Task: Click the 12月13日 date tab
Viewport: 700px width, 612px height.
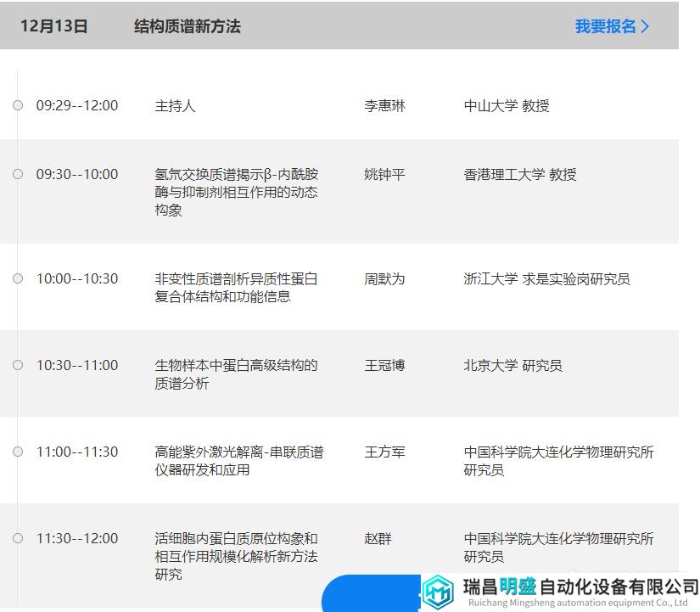Action: [x=53, y=26]
